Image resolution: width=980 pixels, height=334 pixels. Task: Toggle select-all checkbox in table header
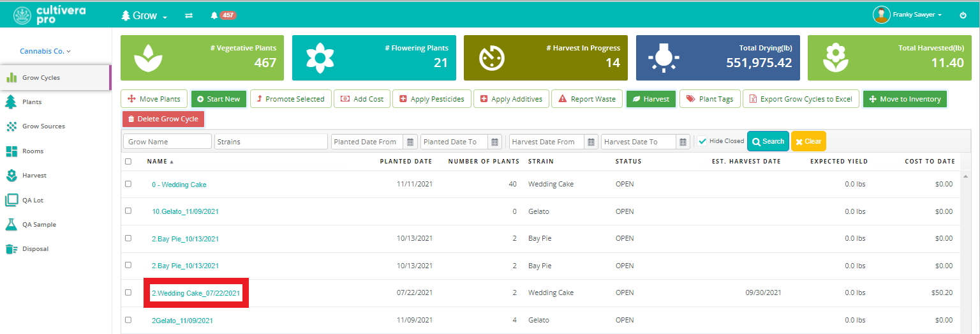[x=128, y=162]
